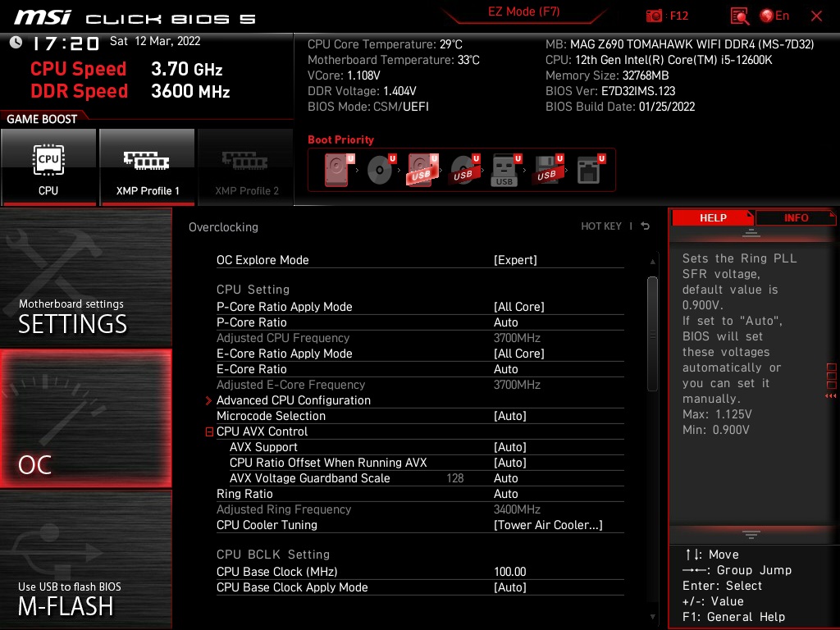Open the BIOS search magnifier icon
The height and width of the screenshot is (630, 840).
click(739, 16)
